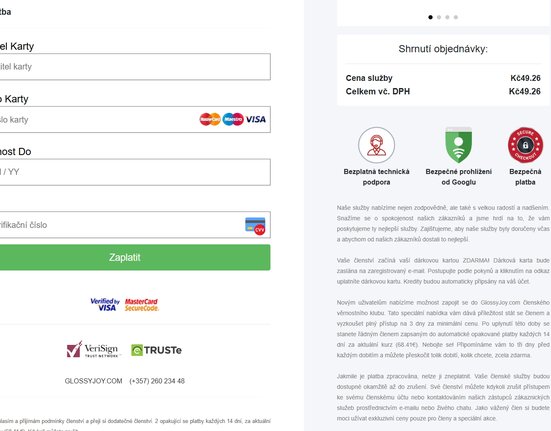The width and height of the screenshot is (551, 431).
Task: Click the MasterCard logo in card field
Action: coord(210,119)
